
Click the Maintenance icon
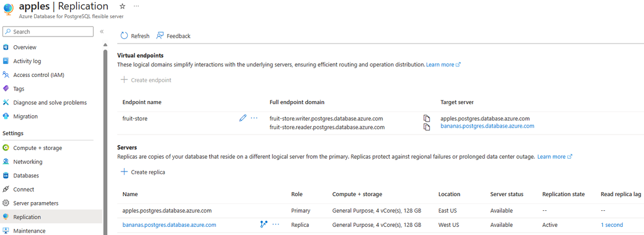coord(6,230)
